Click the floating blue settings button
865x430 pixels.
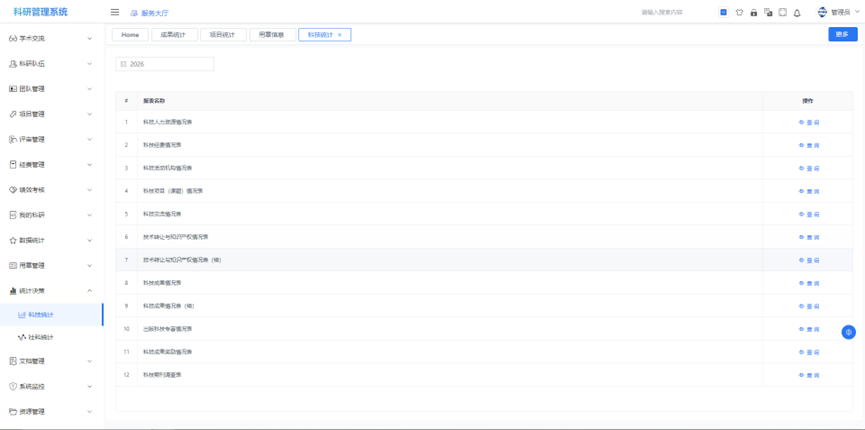848,332
